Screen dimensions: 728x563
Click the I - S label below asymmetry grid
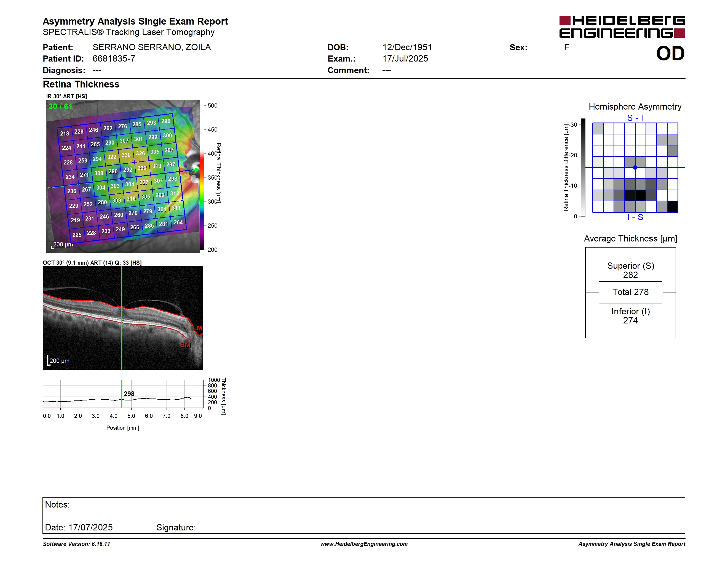635,217
